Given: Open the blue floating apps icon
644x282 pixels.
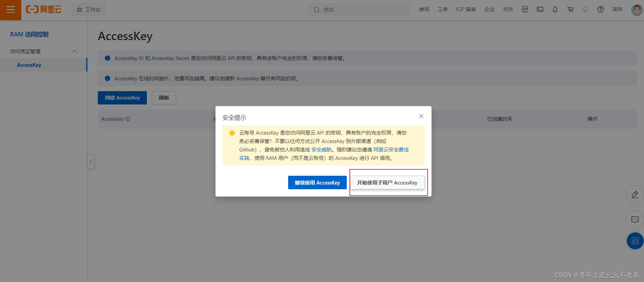Looking at the screenshot, I should tap(635, 241).
